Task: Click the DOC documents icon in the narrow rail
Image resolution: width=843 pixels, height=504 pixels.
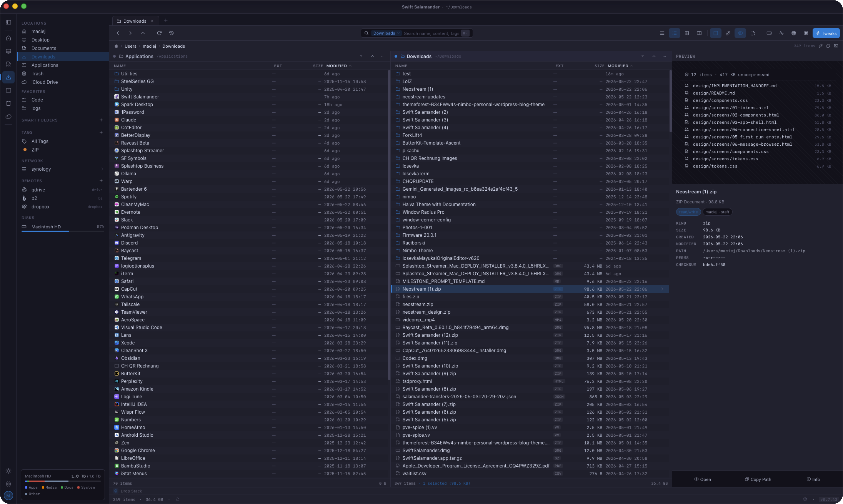Action: [8, 64]
